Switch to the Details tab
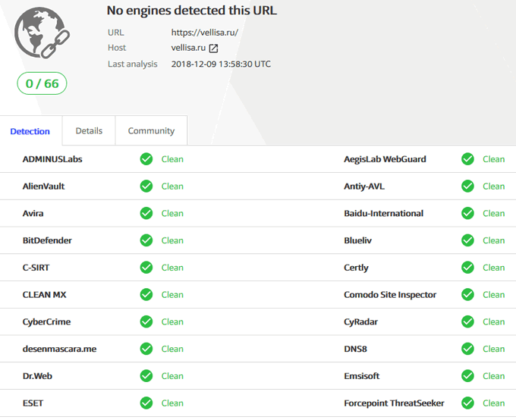This screenshot has width=516, height=420. pyautogui.click(x=89, y=130)
